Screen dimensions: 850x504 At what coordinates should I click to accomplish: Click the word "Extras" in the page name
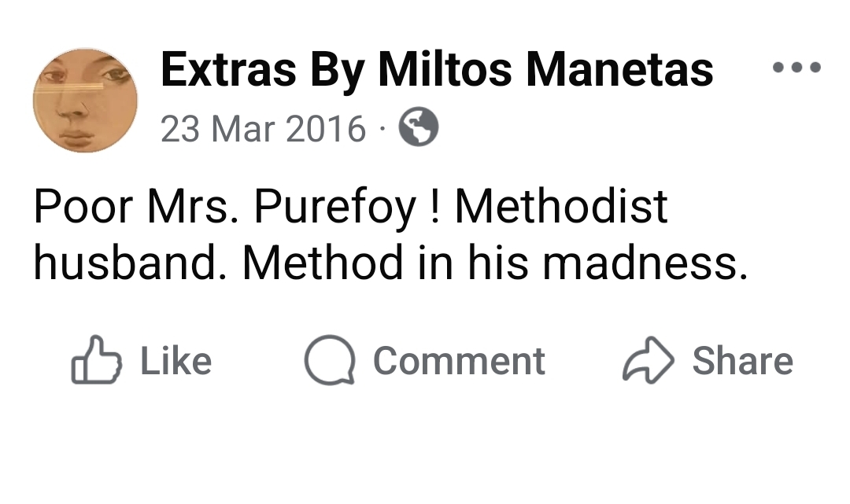pos(228,70)
